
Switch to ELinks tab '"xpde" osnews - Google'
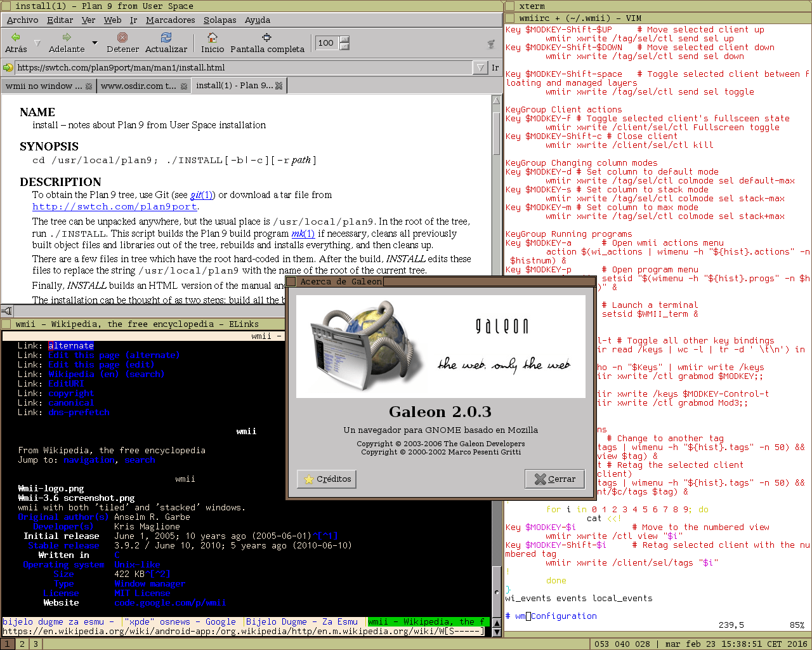pos(180,622)
